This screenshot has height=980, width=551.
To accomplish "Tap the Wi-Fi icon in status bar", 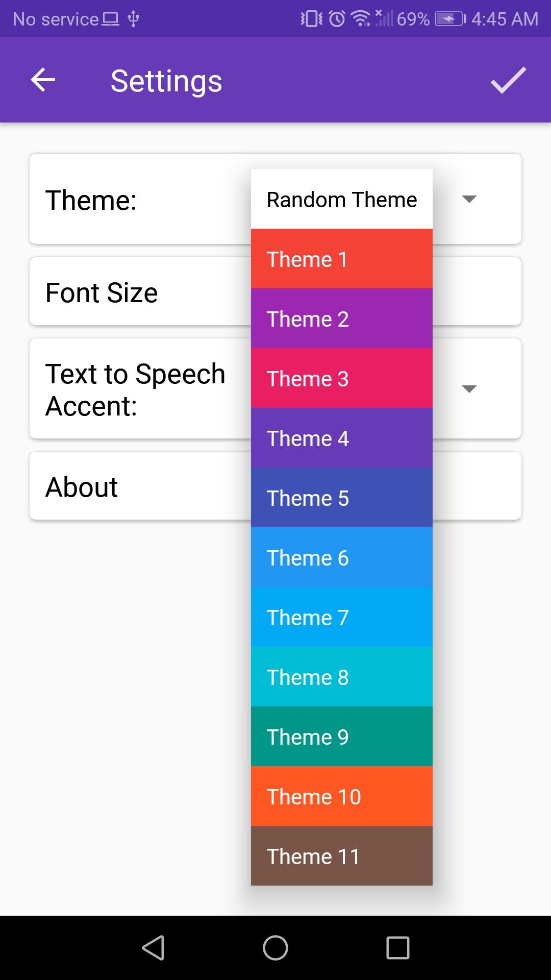I will pyautogui.click(x=361, y=19).
